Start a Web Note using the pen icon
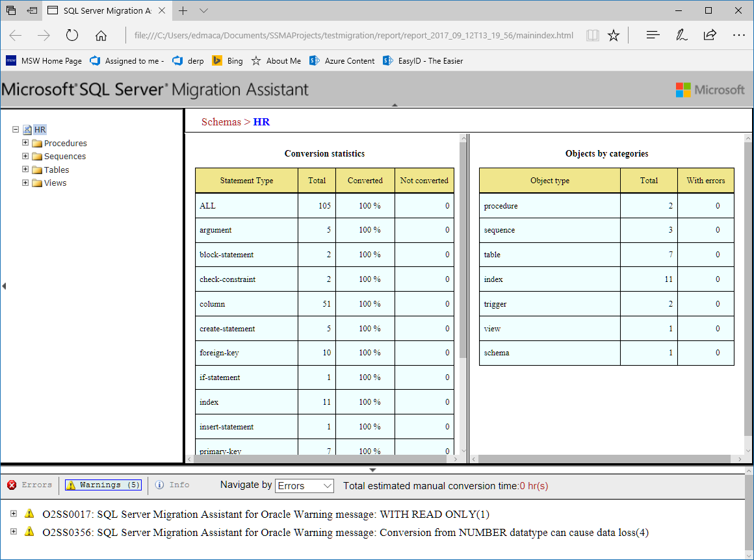 click(x=681, y=36)
